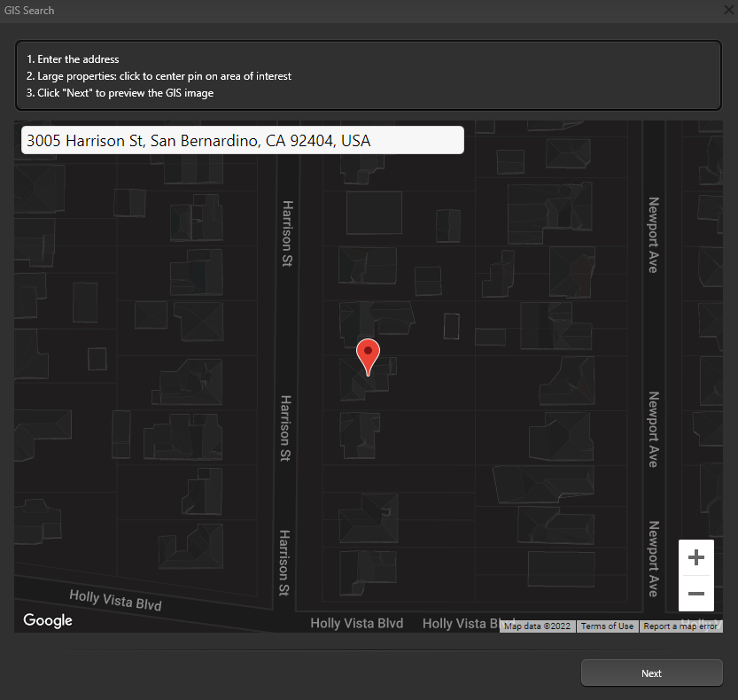738x700 pixels.
Task: Click the Google logo on the map
Action: (48, 620)
